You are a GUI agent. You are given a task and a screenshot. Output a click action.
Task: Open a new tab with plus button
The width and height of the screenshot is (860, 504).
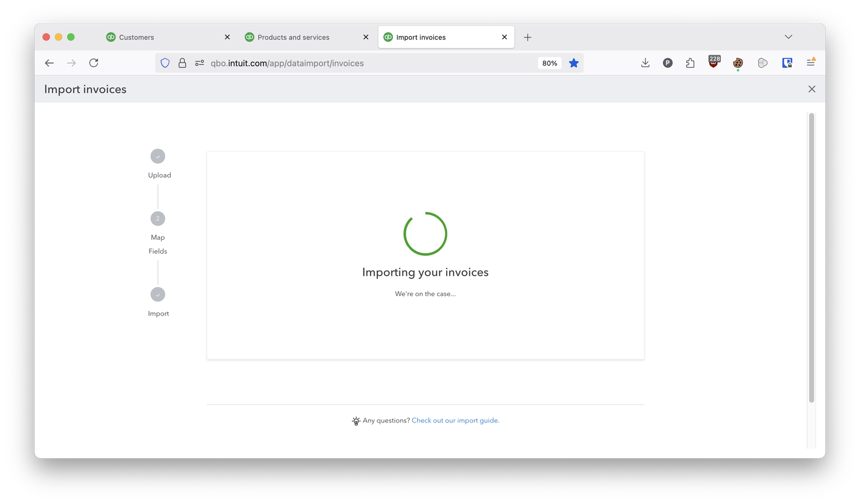click(x=528, y=37)
